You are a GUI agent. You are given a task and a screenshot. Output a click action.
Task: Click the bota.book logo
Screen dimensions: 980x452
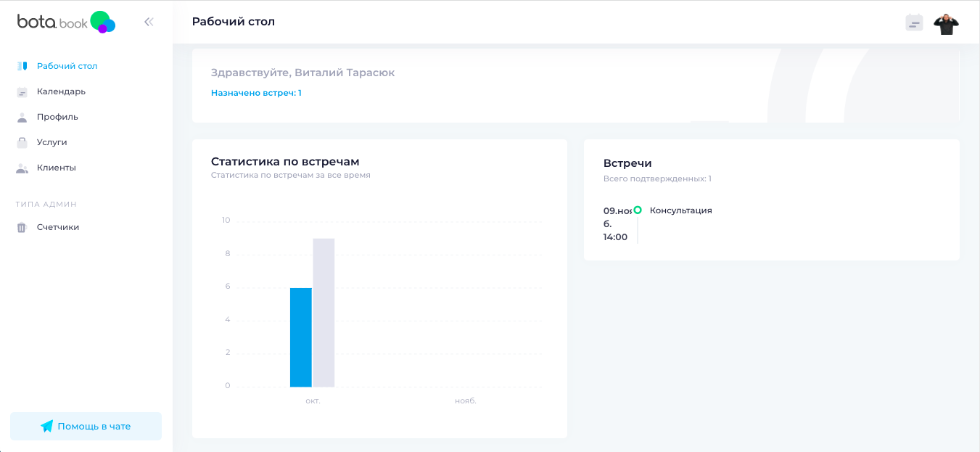tap(66, 22)
